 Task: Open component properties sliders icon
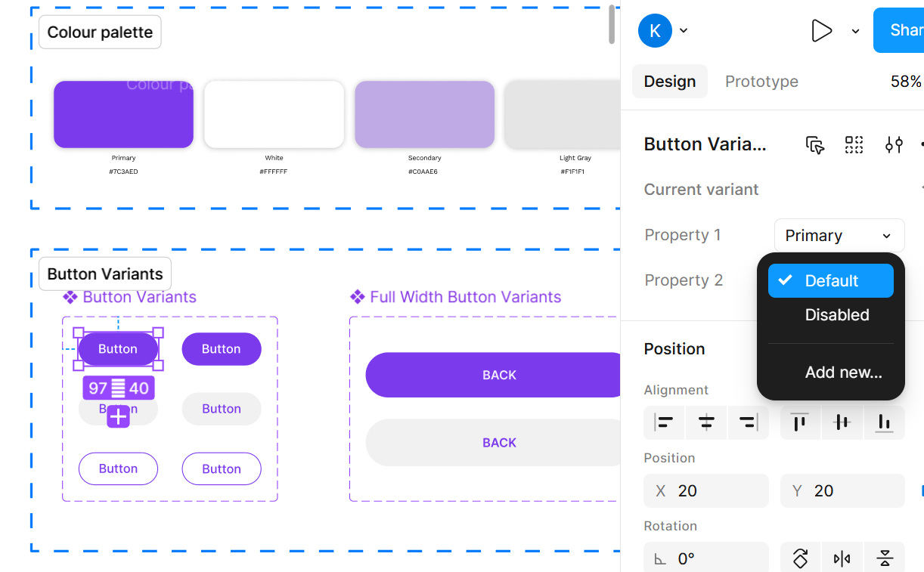(894, 145)
